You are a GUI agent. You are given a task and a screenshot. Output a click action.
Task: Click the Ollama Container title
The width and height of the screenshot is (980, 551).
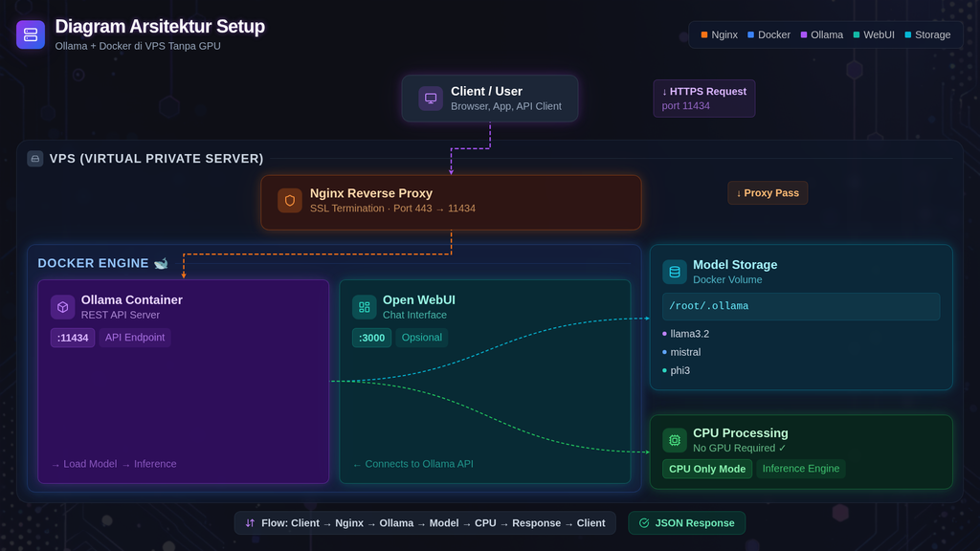[132, 299]
